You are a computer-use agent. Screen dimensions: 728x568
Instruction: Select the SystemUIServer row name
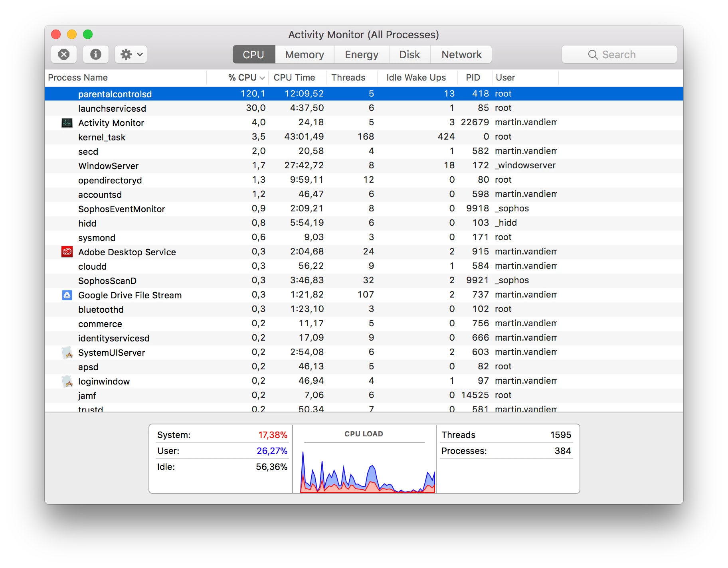point(112,353)
